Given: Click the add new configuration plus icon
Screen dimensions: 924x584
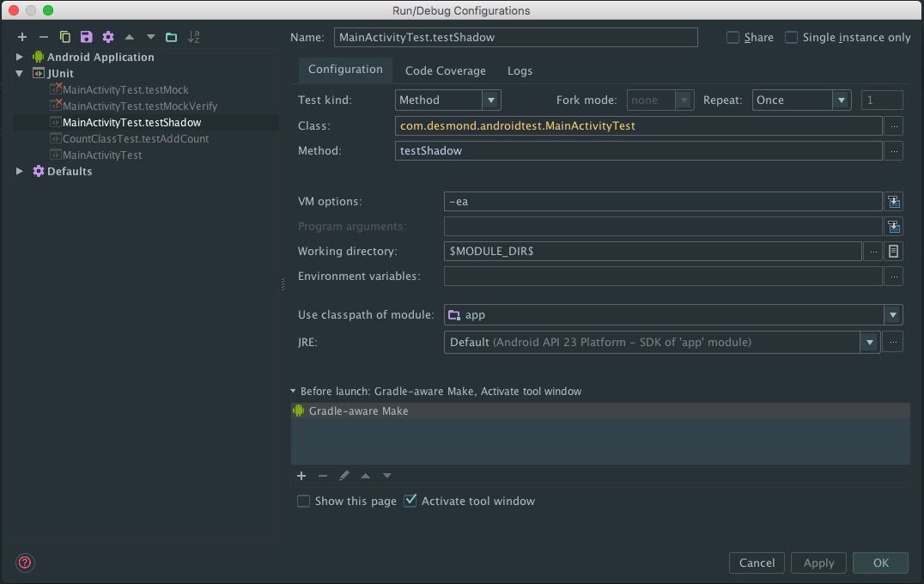Looking at the screenshot, I should (22, 37).
